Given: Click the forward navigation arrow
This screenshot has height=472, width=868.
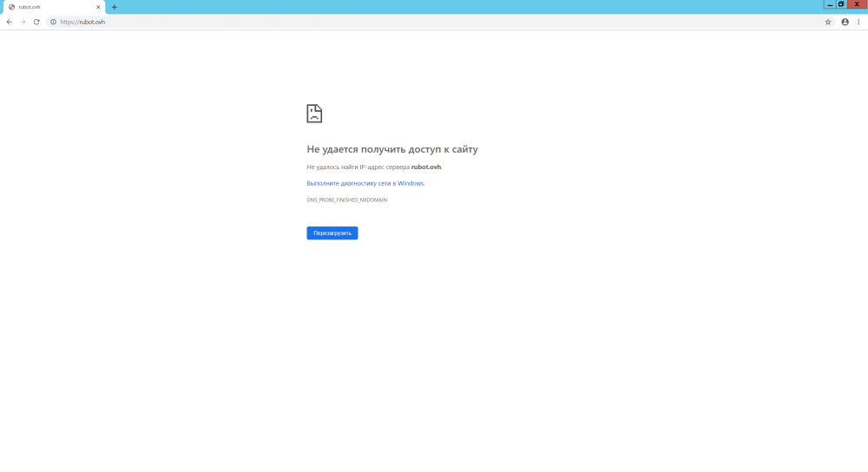Looking at the screenshot, I should [23, 22].
